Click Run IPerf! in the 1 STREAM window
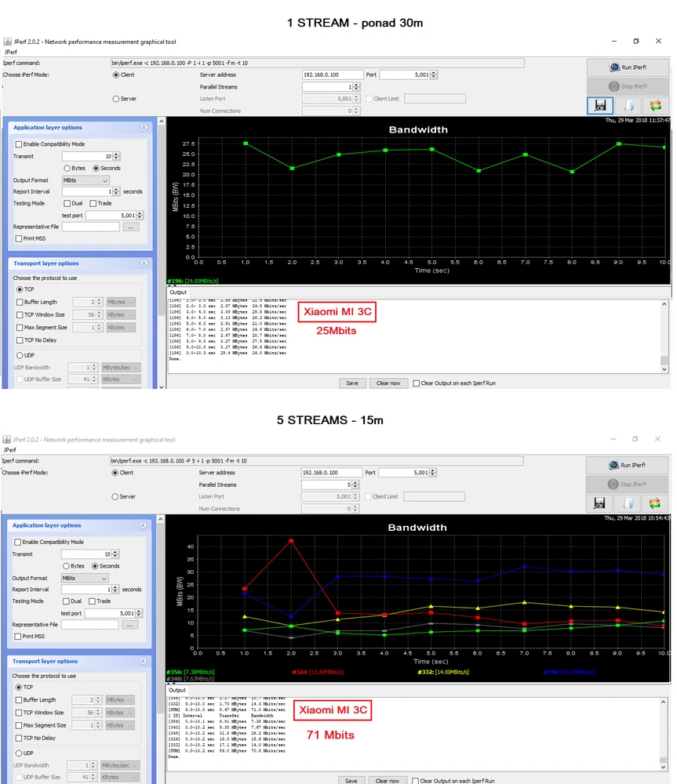Screen dimensions: 677x784 click(628, 67)
